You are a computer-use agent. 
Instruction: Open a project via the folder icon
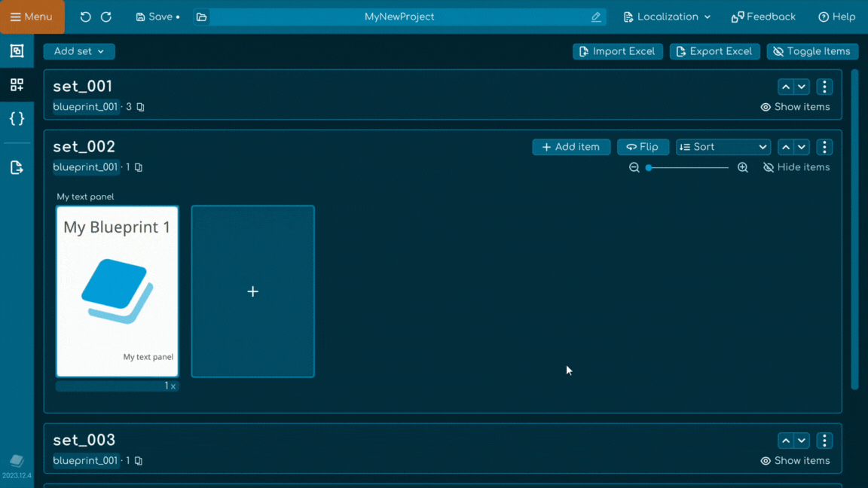(201, 17)
